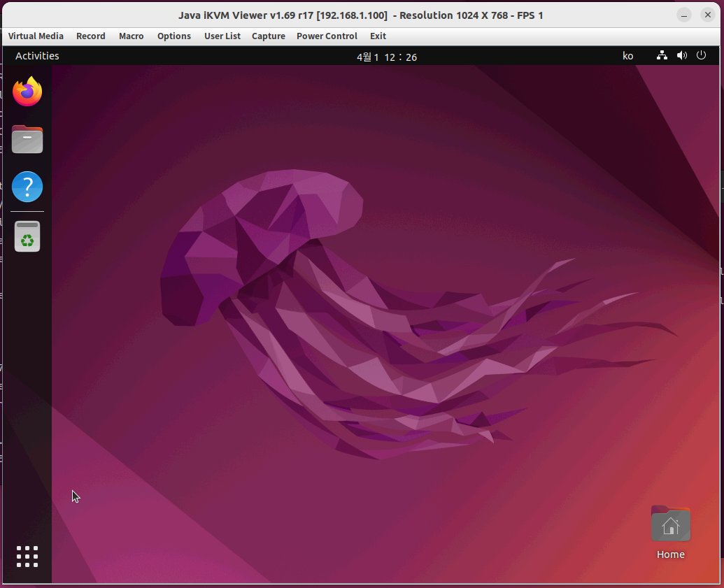724x588 pixels.
Task: Click the power icon in top bar
Action: [701, 55]
